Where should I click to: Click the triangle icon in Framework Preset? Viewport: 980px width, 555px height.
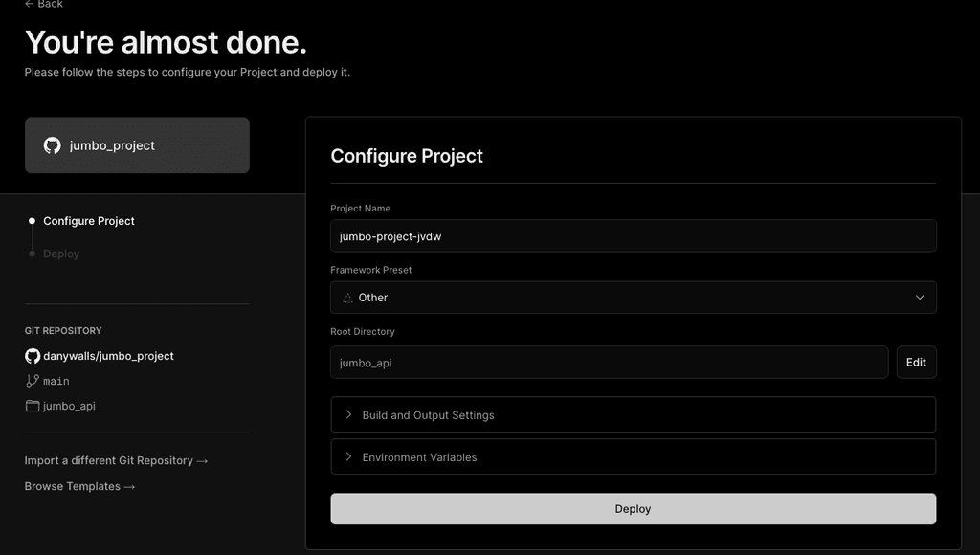tap(347, 298)
